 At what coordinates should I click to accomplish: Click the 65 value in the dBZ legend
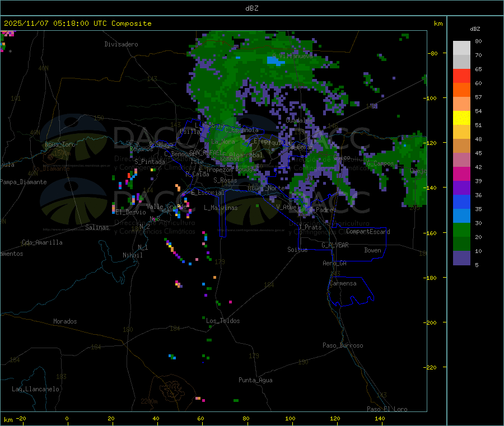point(478,69)
